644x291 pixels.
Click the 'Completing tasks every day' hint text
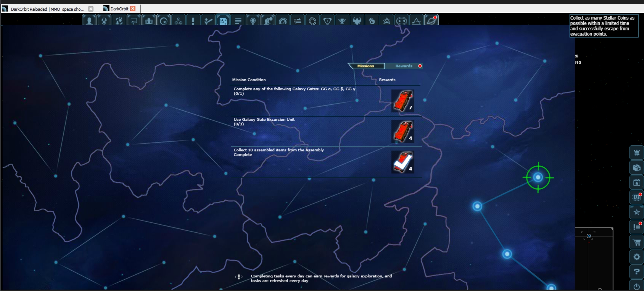(321, 278)
